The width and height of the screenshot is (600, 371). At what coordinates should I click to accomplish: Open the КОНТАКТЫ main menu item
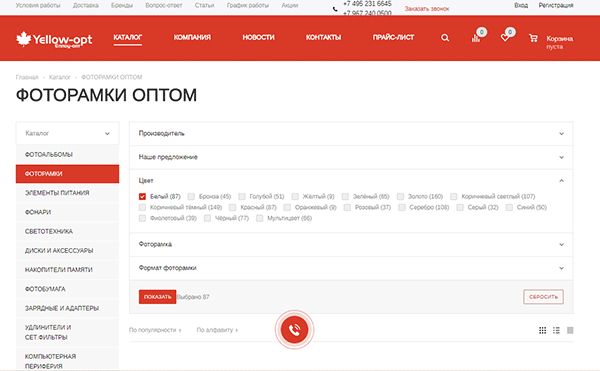click(x=323, y=37)
